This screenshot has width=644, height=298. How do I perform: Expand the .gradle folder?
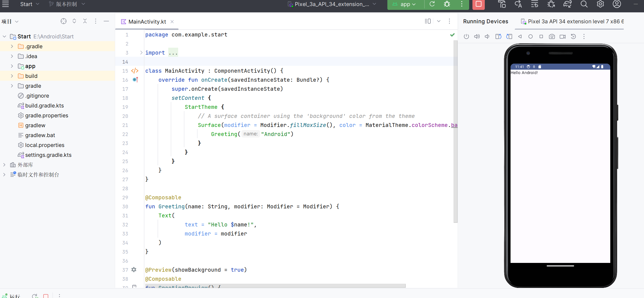(x=12, y=46)
